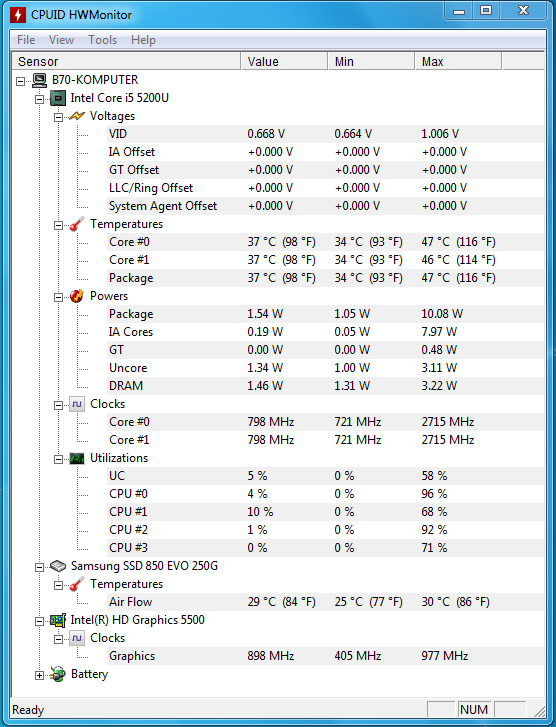Collapse the Samsung SSD 850 EVO node

pos(39,567)
